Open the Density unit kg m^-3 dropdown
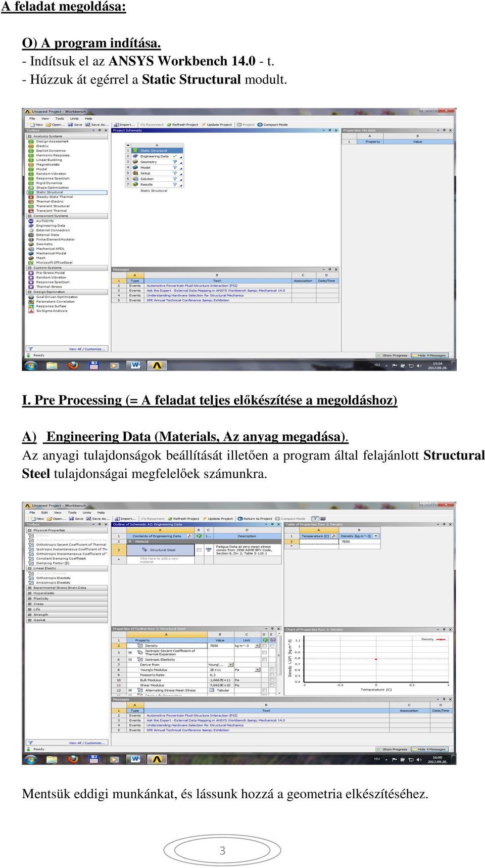 [x=258, y=646]
